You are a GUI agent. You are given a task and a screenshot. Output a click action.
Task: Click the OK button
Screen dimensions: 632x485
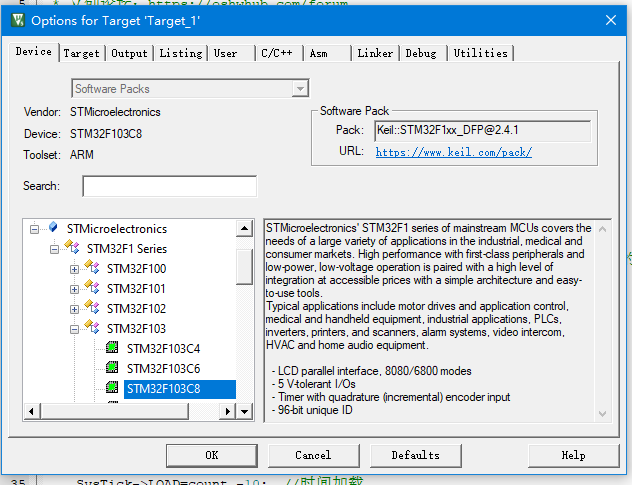212,456
